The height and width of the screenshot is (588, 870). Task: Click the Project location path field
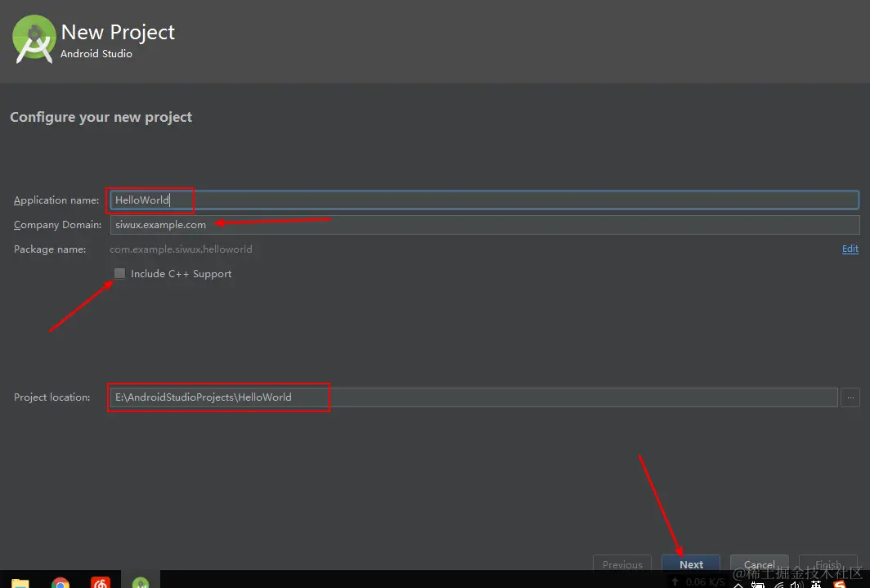[x=473, y=397]
